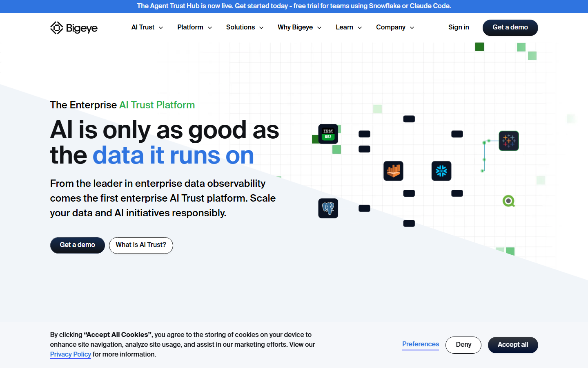
Task: Expand the Company menu chevron
Action: pyautogui.click(x=412, y=28)
